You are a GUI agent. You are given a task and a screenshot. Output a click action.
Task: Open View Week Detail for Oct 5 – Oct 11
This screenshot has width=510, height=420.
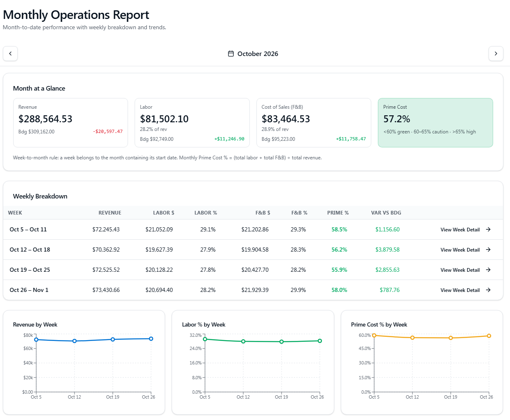[x=466, y=229]
